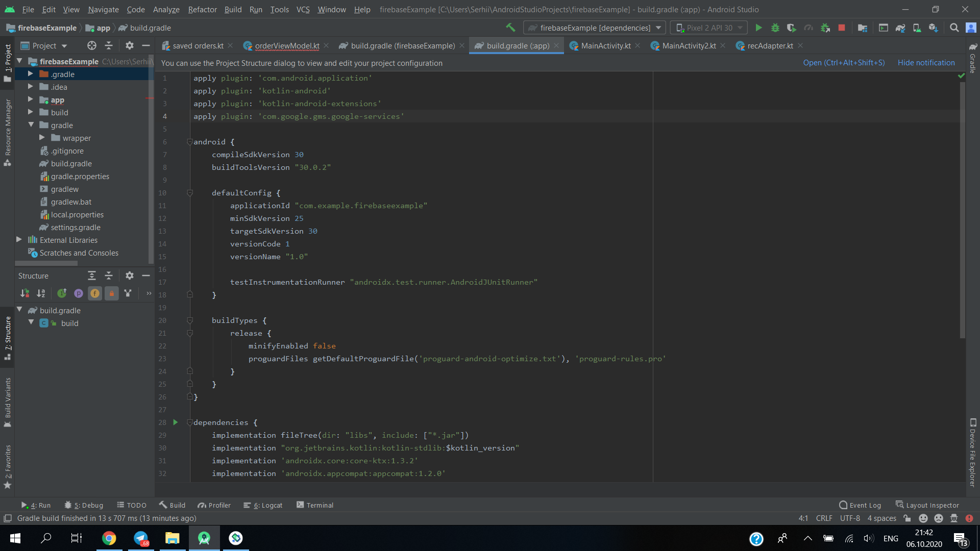
Task: Expand the app module folder
Action: (x=30, y=99)
